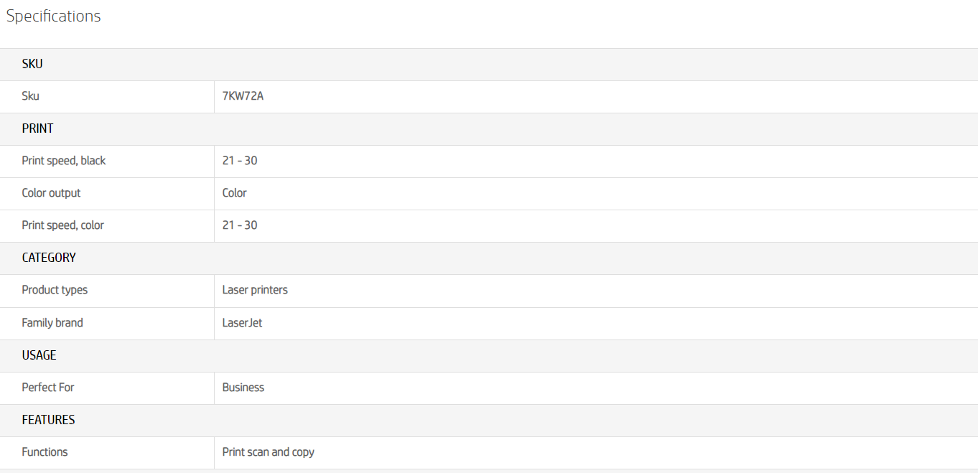Select the "Family brand" label
The height and width of the screenshot is (473, 980).
click(52, 323)
